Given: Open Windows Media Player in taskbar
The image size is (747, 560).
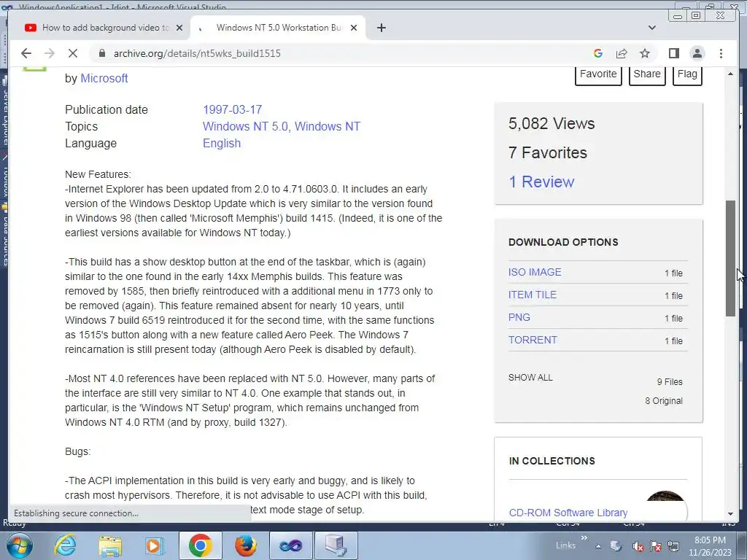Looking at the screenshot, I should coord(154,545).
